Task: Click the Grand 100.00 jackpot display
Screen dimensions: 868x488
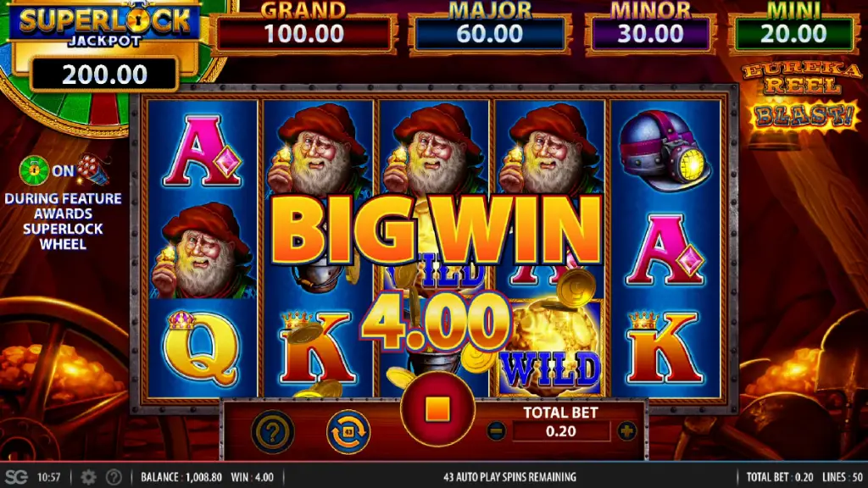Action: [x=304, y=34]
